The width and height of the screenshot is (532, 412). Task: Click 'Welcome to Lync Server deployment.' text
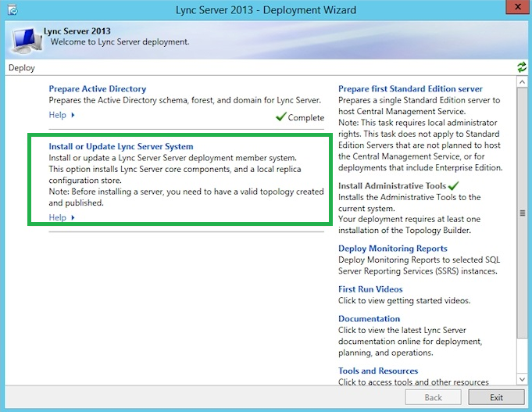120,41
